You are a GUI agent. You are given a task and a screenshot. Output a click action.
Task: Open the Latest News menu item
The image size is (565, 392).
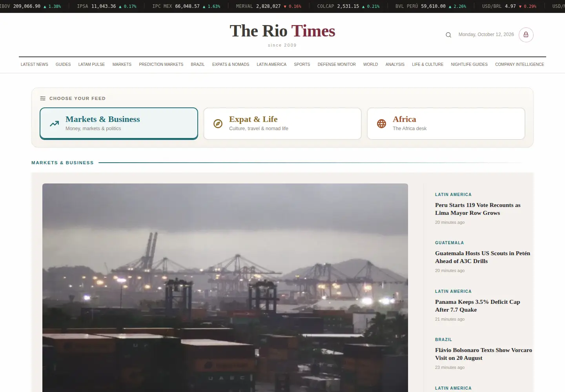pyautogui.click(x=35, y=64)
